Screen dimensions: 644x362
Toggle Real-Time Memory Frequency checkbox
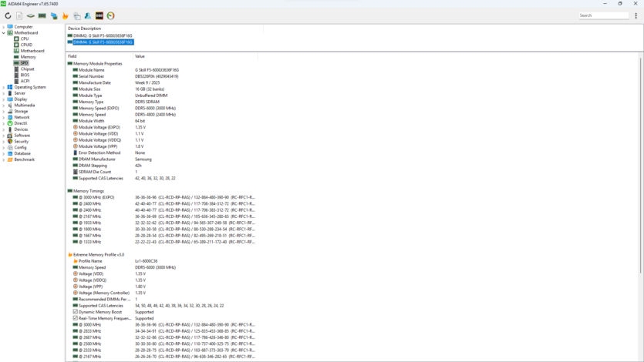click(75, 318)
